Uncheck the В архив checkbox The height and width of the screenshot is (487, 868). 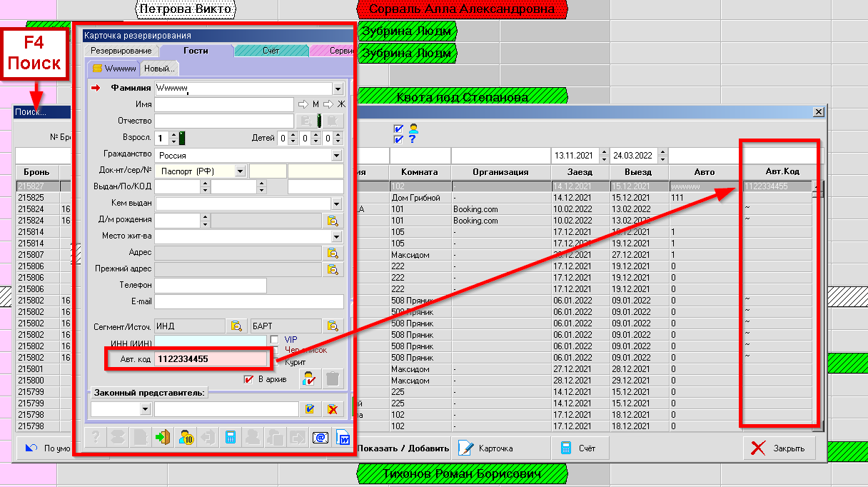(x=248, y=379)
